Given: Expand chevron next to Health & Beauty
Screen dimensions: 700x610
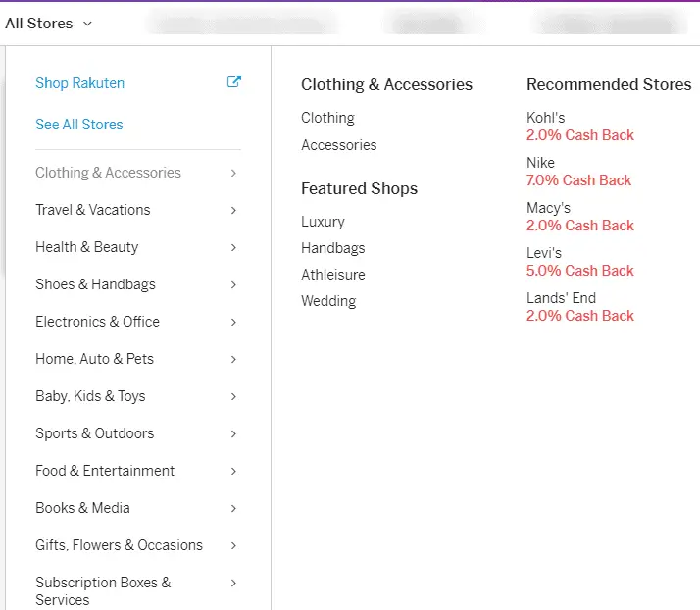Looking at the screenshot, I should coord(233,247).
